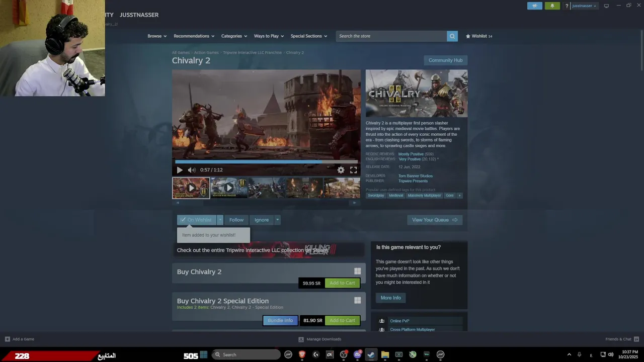Click the store search magnifier button
Image resolution: width=644 pixels, height=362 pixels.
[452, 36]
